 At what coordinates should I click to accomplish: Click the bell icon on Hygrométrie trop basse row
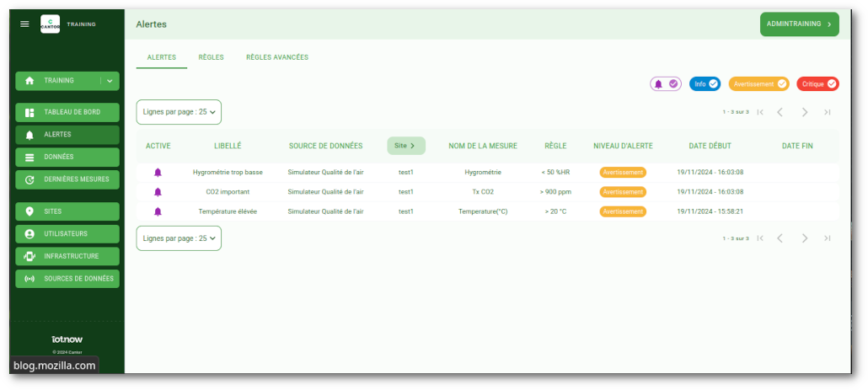158,172
